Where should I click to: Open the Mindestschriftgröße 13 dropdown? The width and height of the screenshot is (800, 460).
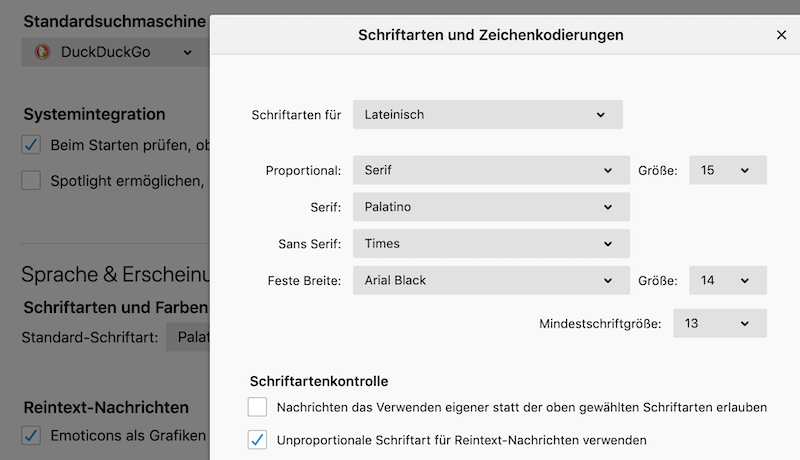[719, 323]
